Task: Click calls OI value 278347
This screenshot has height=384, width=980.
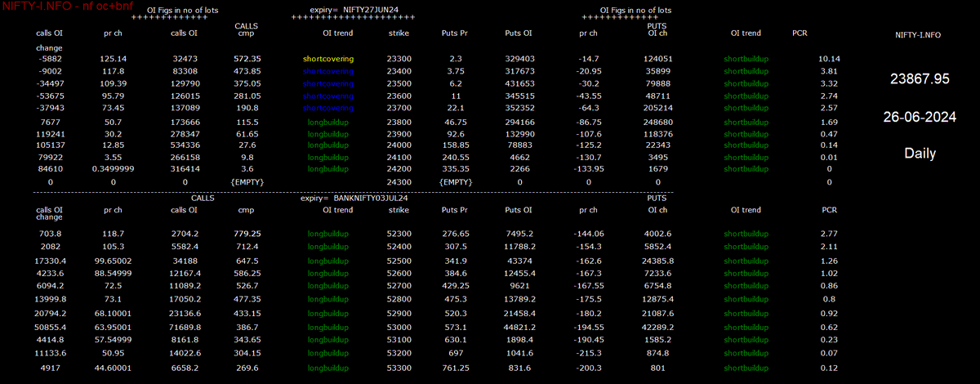Action: click(x=187, y=132)
